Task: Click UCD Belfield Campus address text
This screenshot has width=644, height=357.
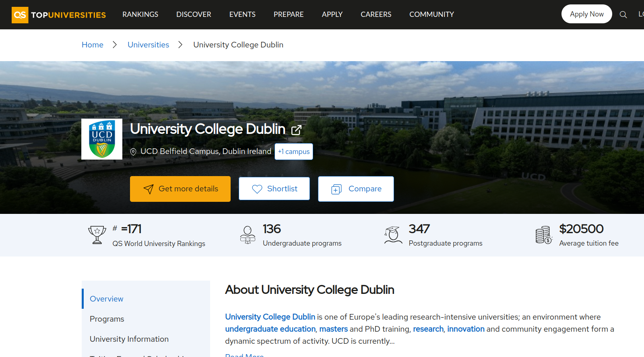Action: (206, 151)
